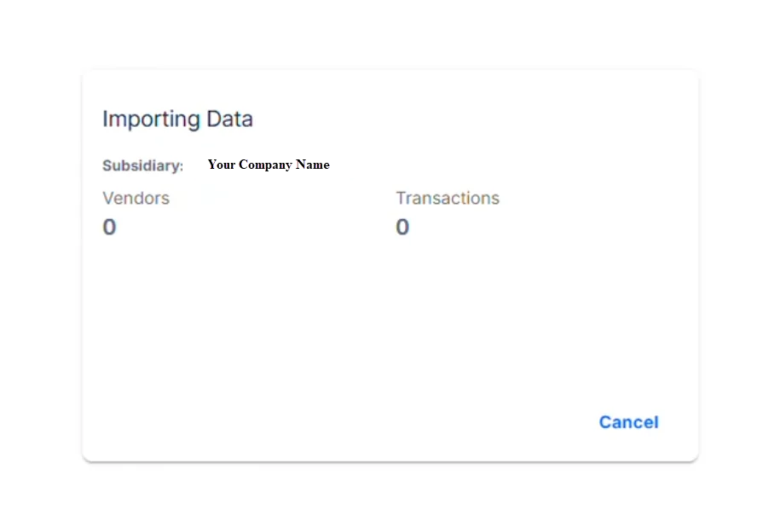
Task: Click the Transactions count value 0
Action: (402, 227)
